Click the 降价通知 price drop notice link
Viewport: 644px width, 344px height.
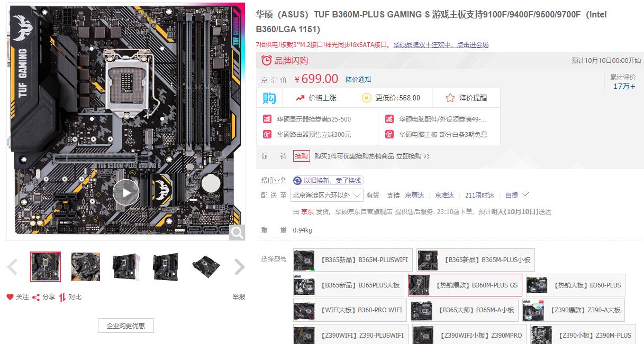(358, 79)
